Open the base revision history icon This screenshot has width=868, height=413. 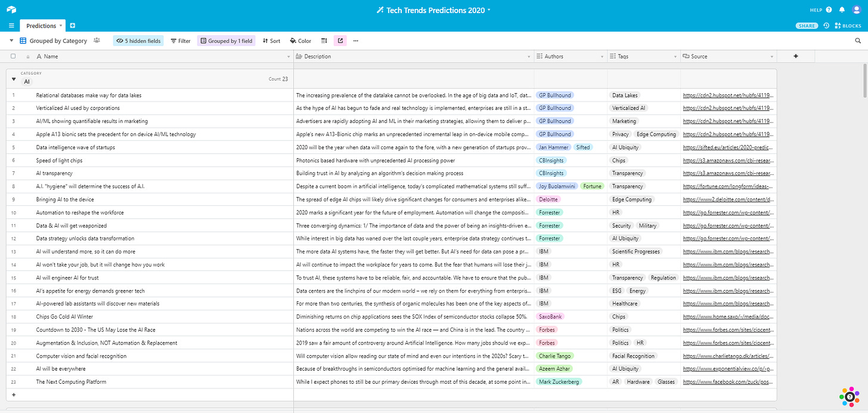[826, 26]
